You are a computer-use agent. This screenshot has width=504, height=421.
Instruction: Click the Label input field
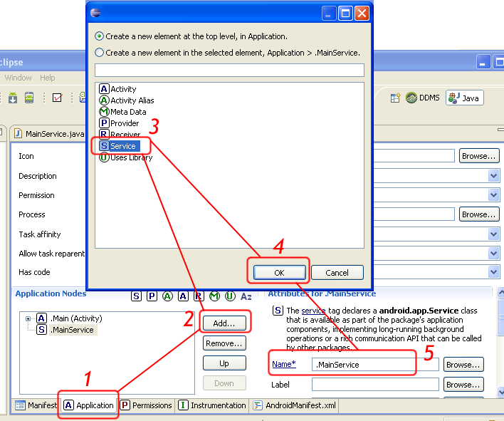pyautogui.click(x=375, y=385)
